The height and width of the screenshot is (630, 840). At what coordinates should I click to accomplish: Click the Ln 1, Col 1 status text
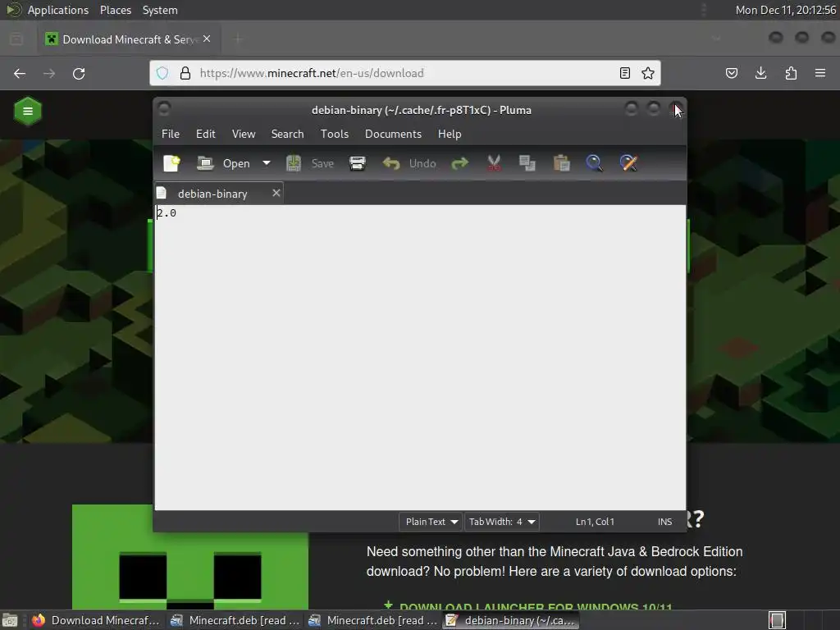tap(595, 522)
